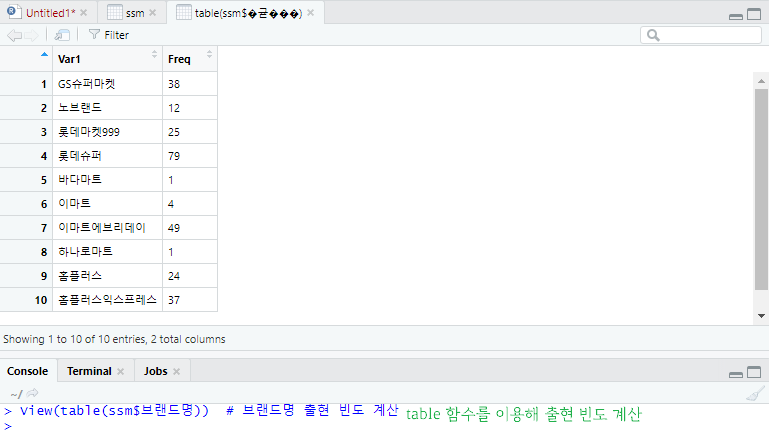Click row number 1
This screenshot has width=769, height=438.
pos(44,84)
